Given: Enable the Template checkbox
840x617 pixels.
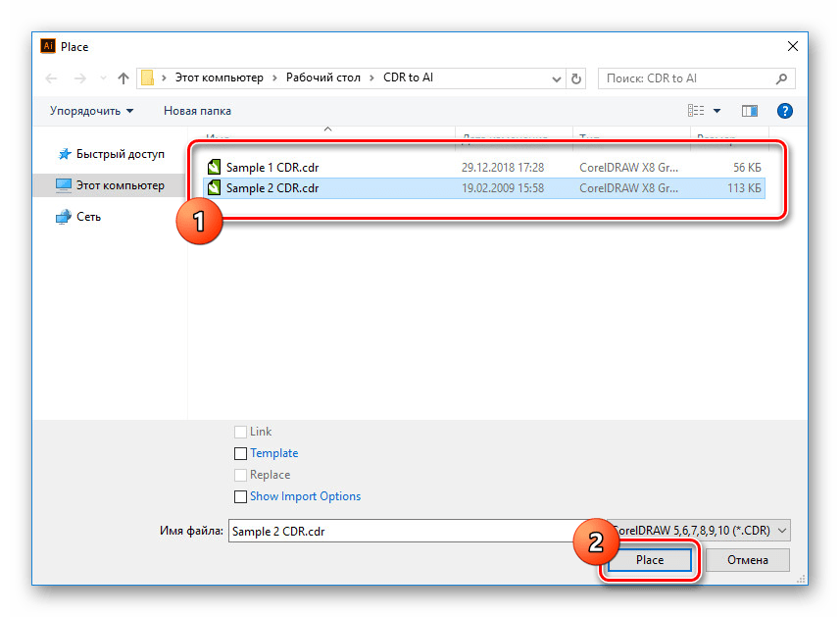Looking at the screenshot, I should click(x=240, y=453).
